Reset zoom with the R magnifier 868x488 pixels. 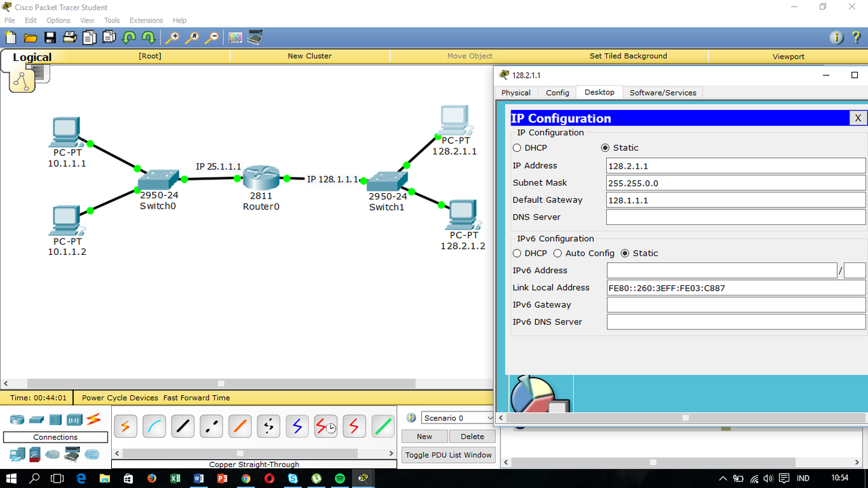(x=193, y=38)
